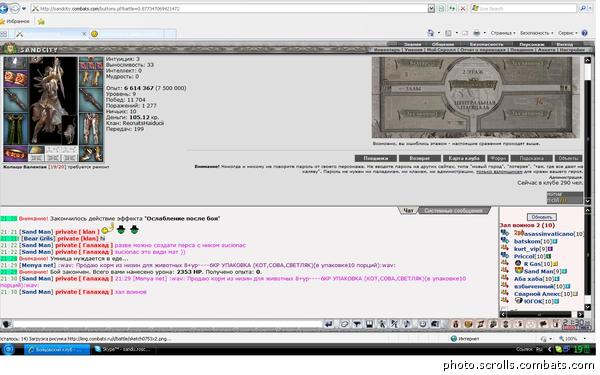
Task: Click the Выход menu item
Action: 565,44
